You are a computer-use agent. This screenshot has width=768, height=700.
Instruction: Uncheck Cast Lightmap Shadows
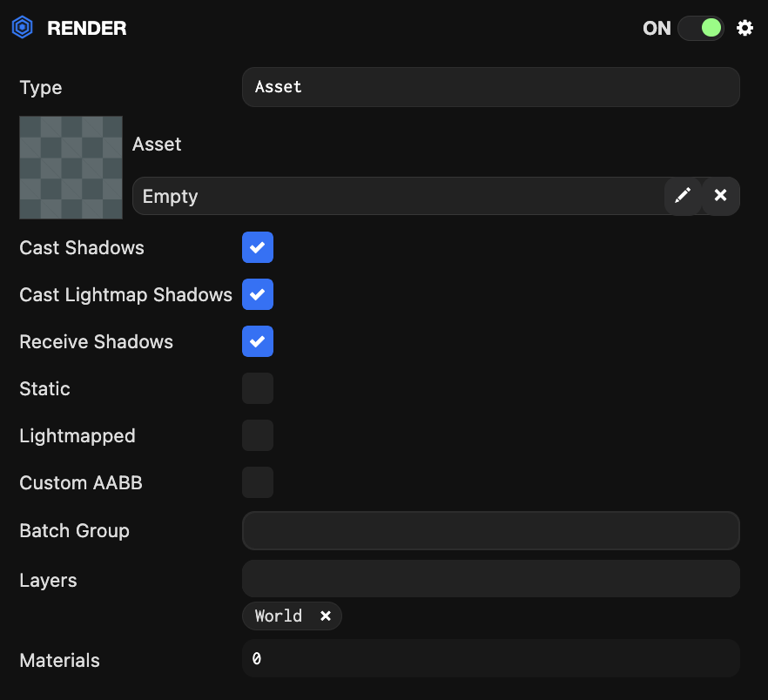point(258,294)
